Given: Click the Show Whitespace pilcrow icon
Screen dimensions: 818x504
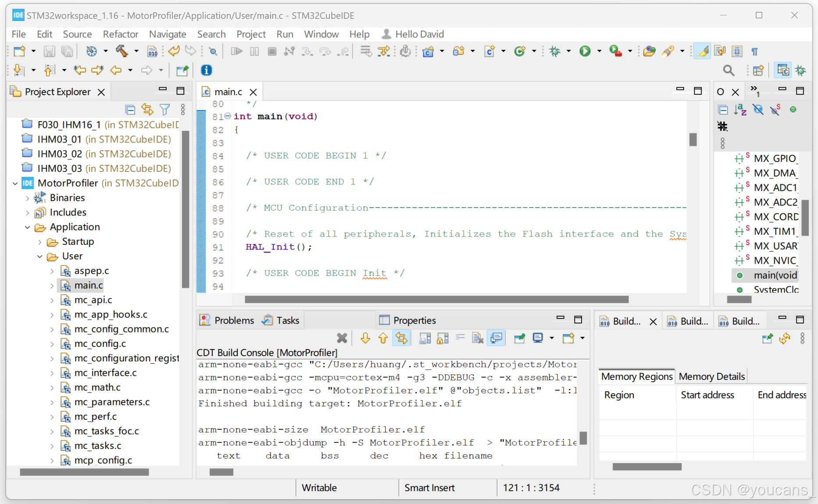Looking at the screenshot, I should pos(754,51).
